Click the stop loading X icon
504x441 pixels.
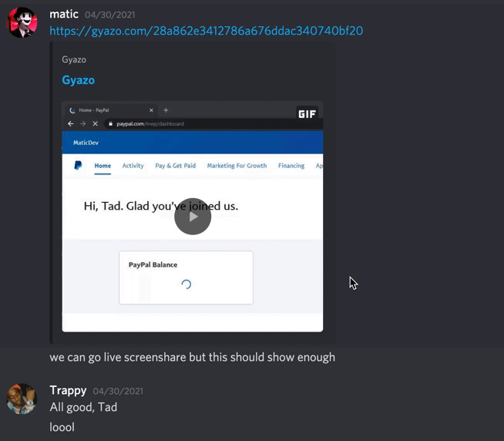coord(95,124)
